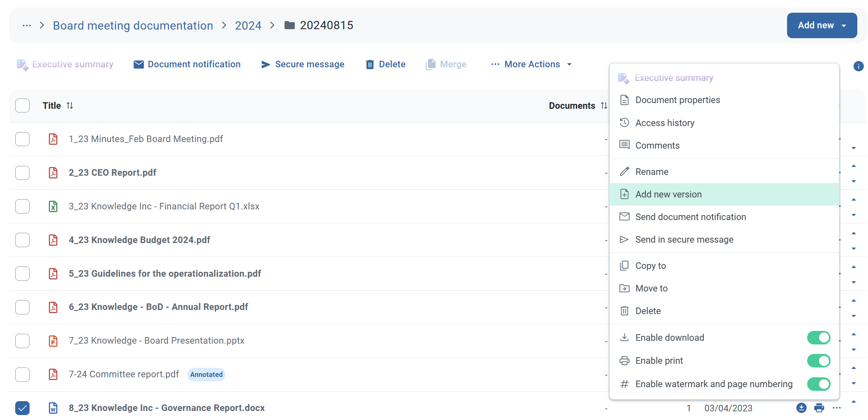Expand the More Actions dropdown

coord(531,64)
